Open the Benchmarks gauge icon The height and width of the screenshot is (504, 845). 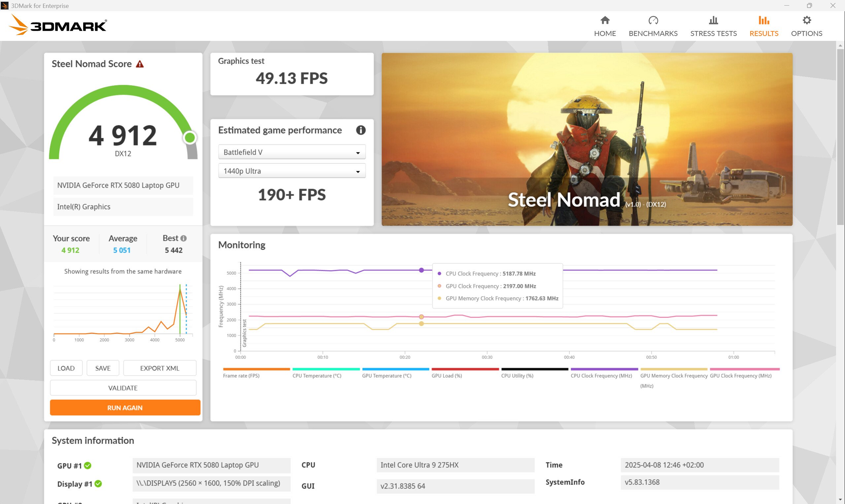click(x=653, y=20)
